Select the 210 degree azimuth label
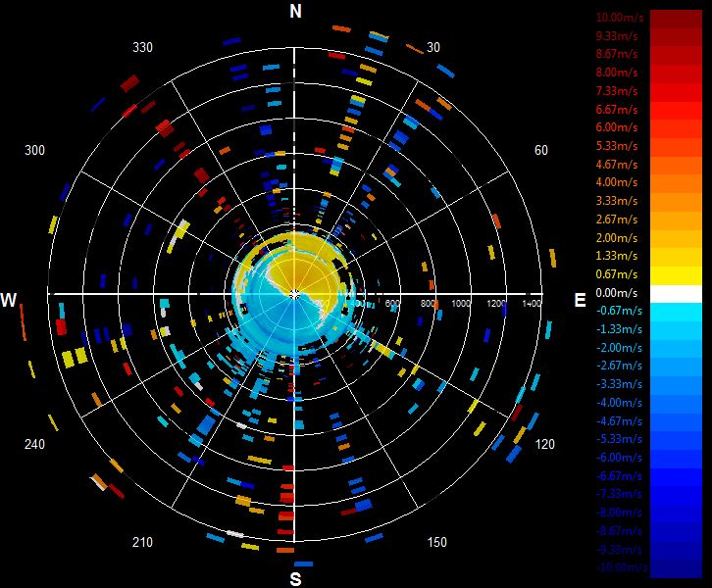 pyautogui.click(x=142, y=542)
